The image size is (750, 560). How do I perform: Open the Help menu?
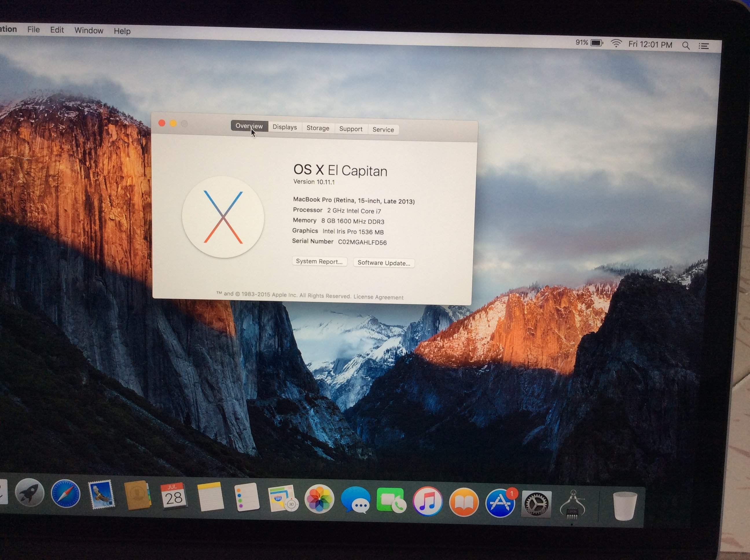pos(122,31)
